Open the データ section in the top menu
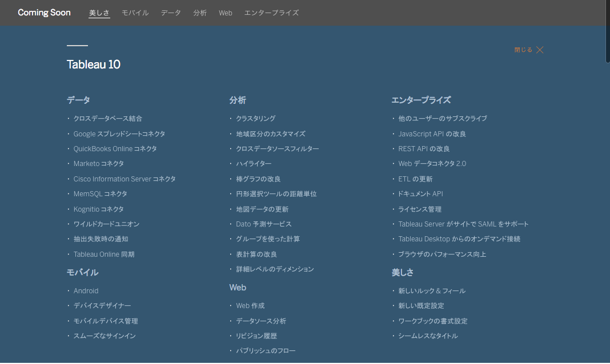Screen dimensions: 610x364 coord(170,12)
